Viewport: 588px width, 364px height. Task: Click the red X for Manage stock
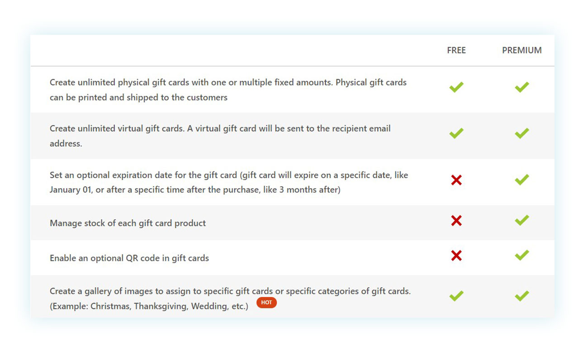click(456, 221)
